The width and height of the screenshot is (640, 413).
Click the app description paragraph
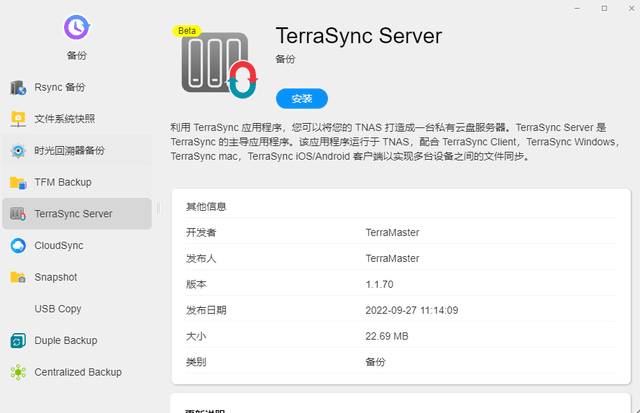(x=396, y=142)
